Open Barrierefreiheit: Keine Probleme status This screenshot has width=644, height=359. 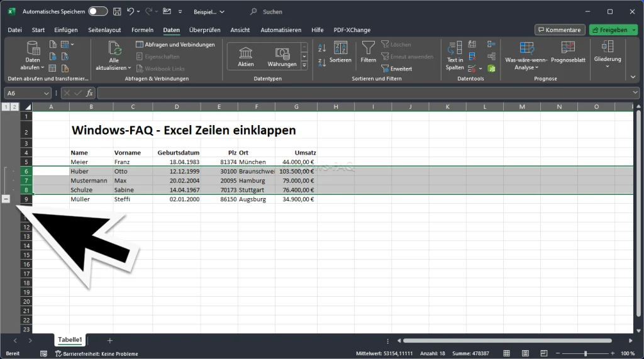[97, 354]
